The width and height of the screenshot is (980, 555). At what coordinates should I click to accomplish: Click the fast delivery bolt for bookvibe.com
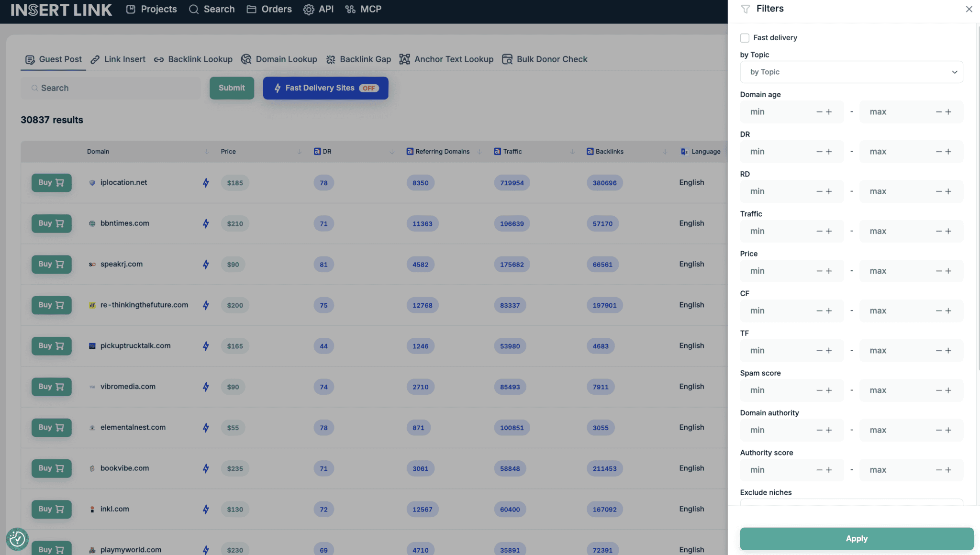coord(206,468)
